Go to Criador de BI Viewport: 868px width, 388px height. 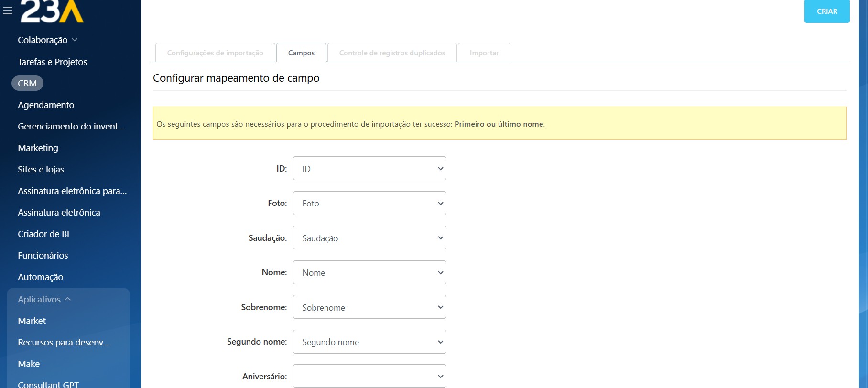[x=43, y=234]
